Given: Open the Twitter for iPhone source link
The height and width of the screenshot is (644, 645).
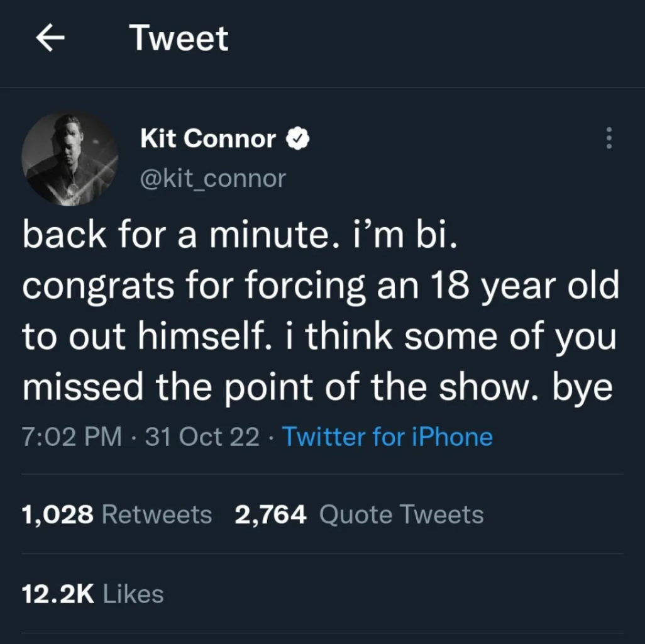Looking at the screenshot, I should point(387,436).
